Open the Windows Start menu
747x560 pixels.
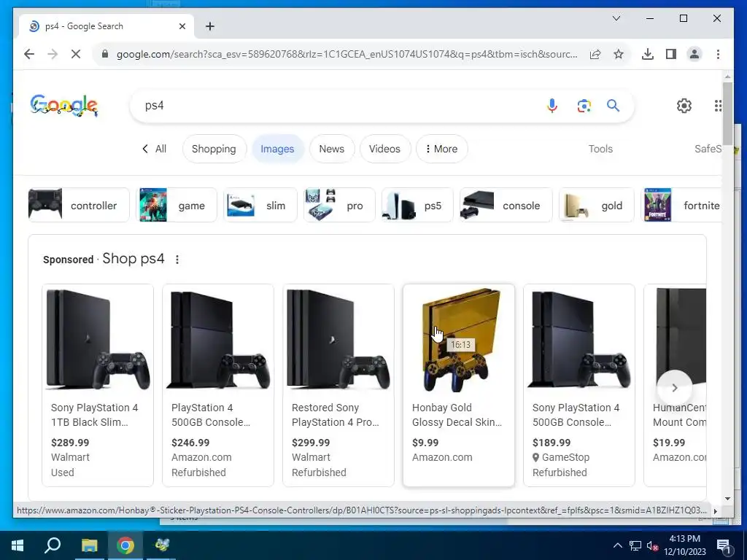coord(18,545)
